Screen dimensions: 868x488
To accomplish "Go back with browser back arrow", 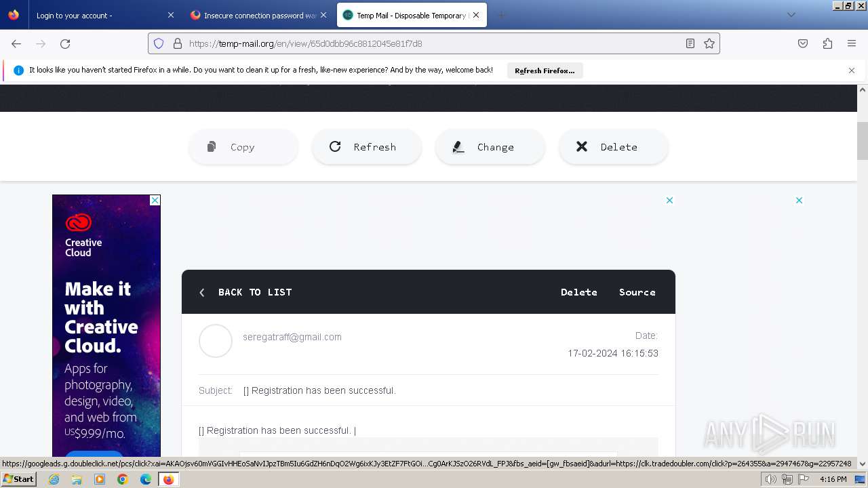I will click(x=16, y=43).
